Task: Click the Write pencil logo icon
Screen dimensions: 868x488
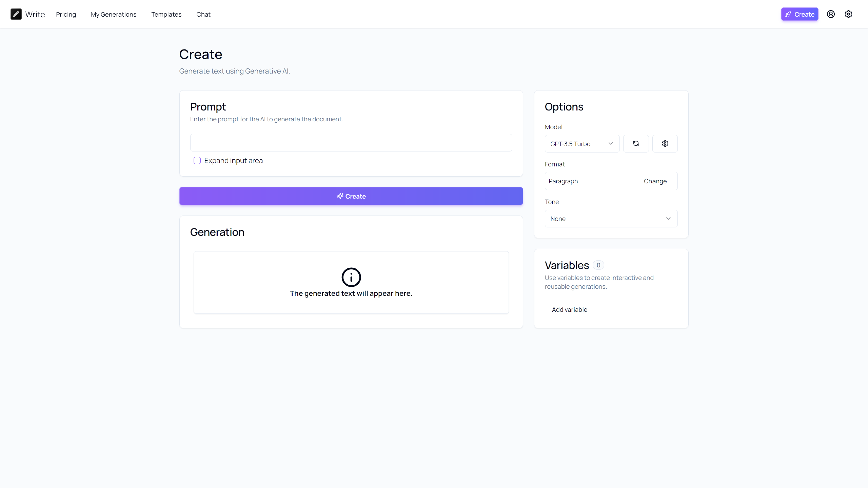Action: [16, 14]
